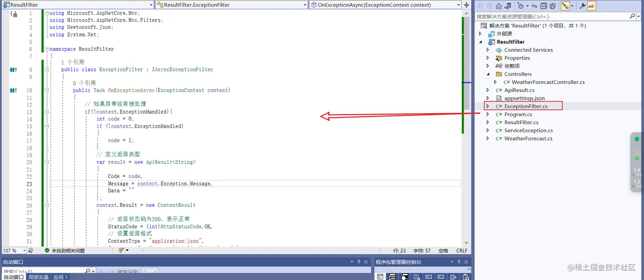Switch between solution and folder views icon
Screen dimensions: 644x280
click(508, 6)
